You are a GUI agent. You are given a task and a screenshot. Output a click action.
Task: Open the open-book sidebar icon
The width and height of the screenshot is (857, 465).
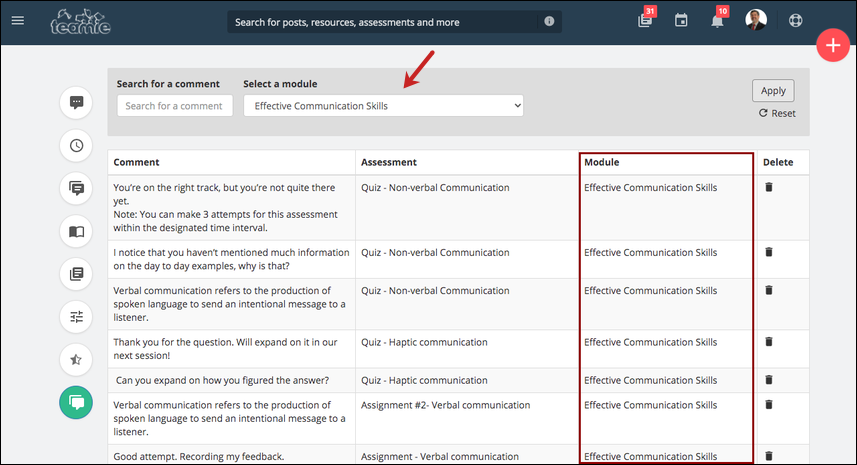[x=77, y=231]
